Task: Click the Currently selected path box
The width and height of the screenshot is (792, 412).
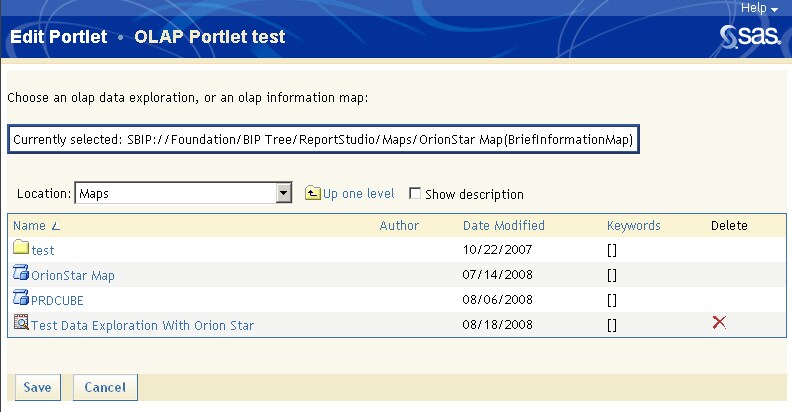Action: (x=323, y=139)
